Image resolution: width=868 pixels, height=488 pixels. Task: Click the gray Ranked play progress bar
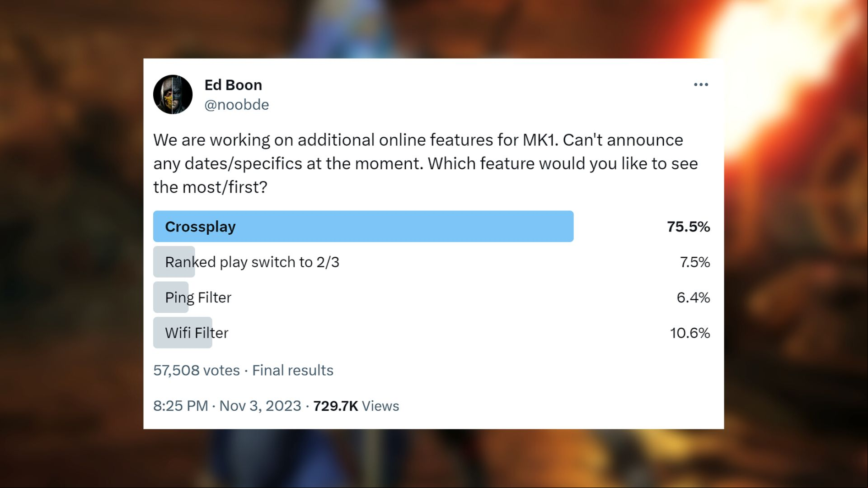click(174, 262)
